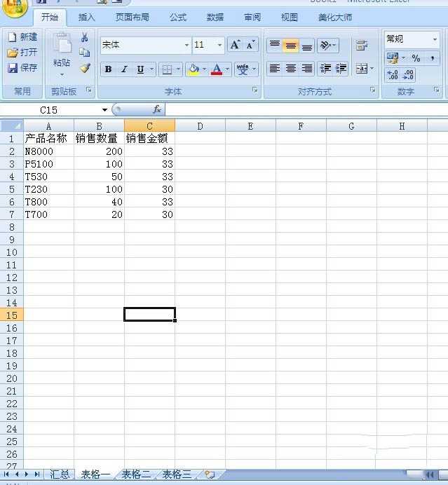Toggle top vertical alignment
This screenshot has height=485, width=448.
point(274,46)
